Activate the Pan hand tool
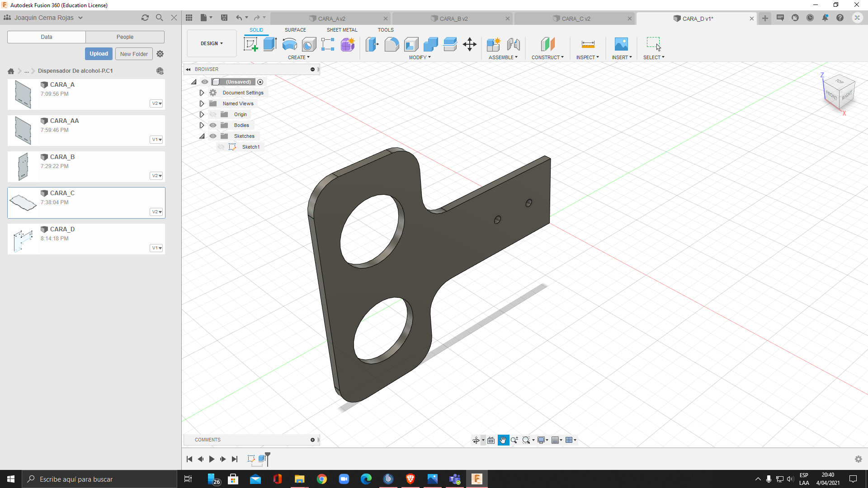 503,440
